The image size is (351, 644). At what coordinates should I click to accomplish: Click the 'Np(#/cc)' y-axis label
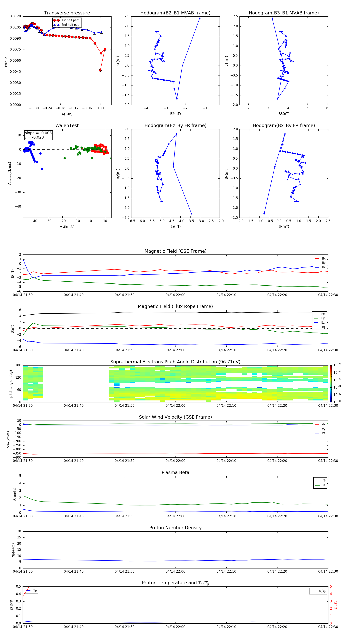tap(13, 550)
